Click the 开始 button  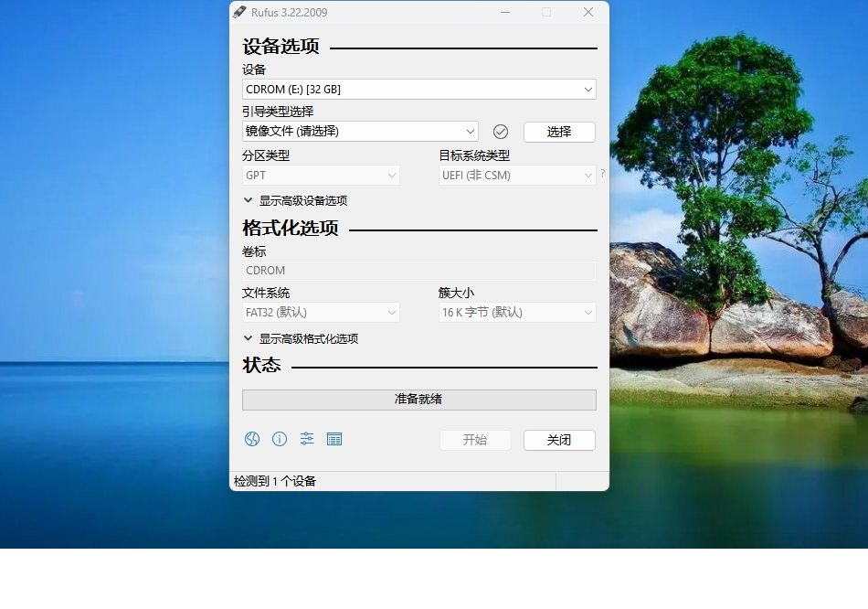(475, 440)
